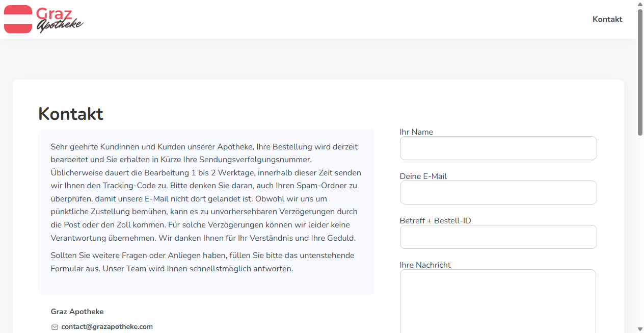Open the Kontakt navigation link
Viewport: 644px width, 333px height.
click(607, 19)
